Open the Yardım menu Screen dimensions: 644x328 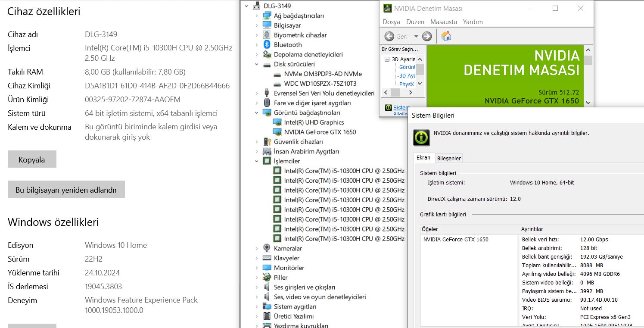[473, 22]
